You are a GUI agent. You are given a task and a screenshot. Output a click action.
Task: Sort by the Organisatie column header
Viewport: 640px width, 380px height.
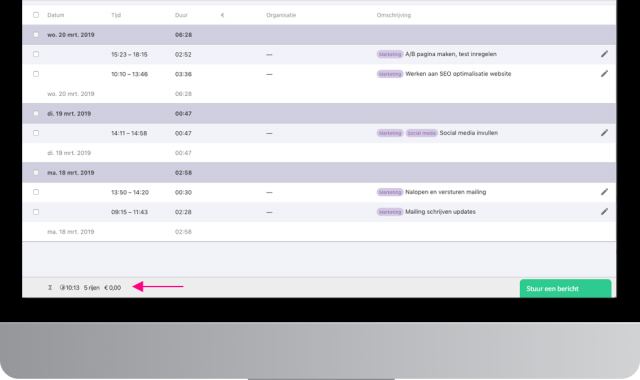281,15
